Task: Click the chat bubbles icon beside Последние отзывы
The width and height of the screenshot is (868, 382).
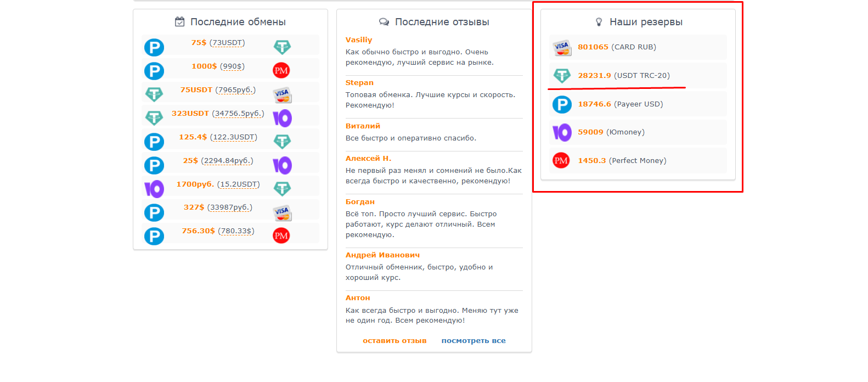Action: (384, 22)
